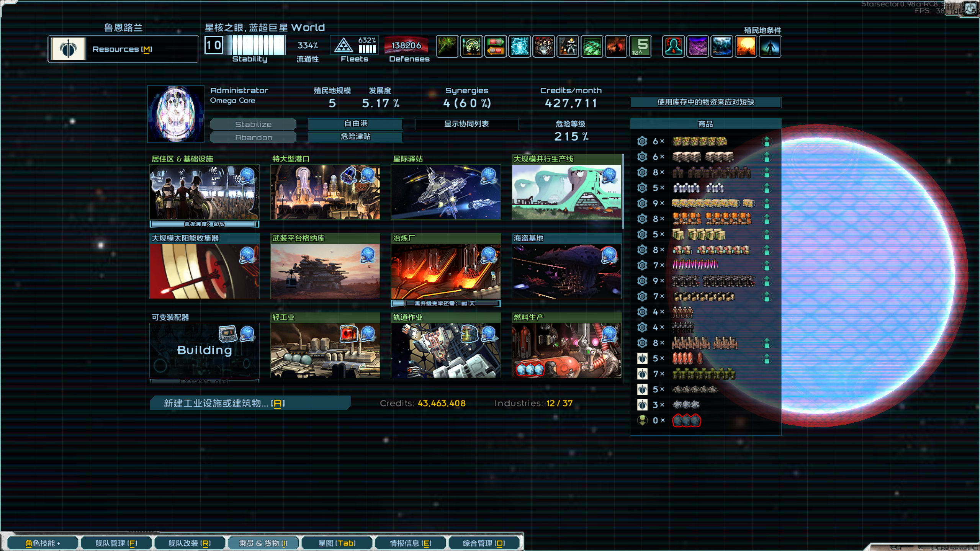
Task: Open the Resources [M] selector
Action: click(x=123, y=49)
